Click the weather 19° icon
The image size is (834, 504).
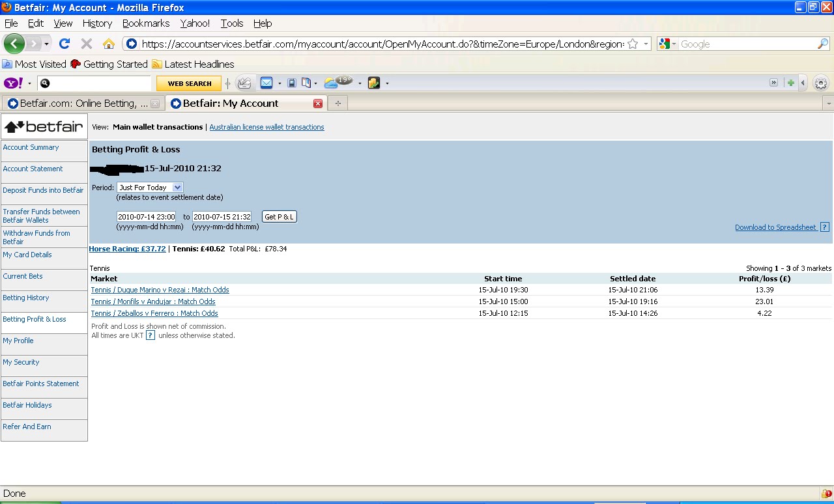(x=338, y=82)
